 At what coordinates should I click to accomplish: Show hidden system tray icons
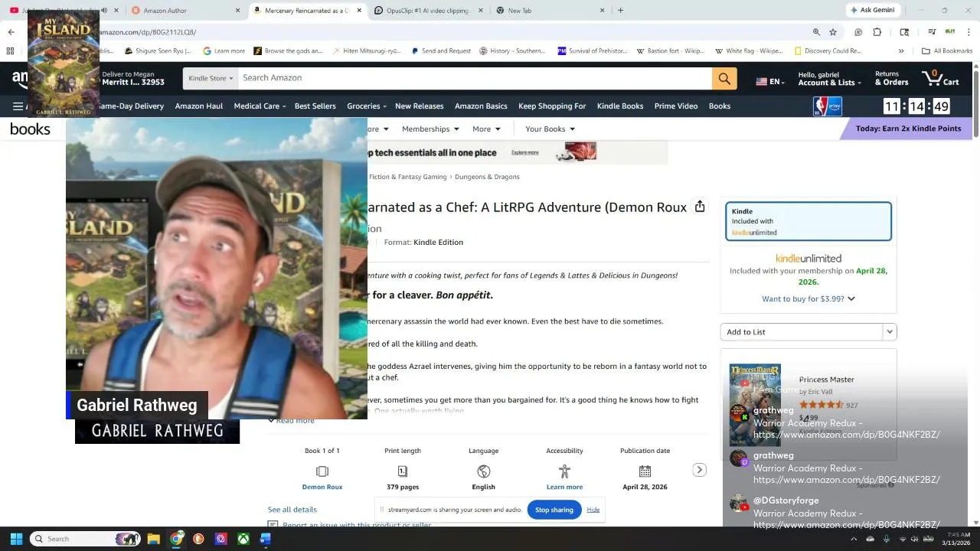pos(853,539)
